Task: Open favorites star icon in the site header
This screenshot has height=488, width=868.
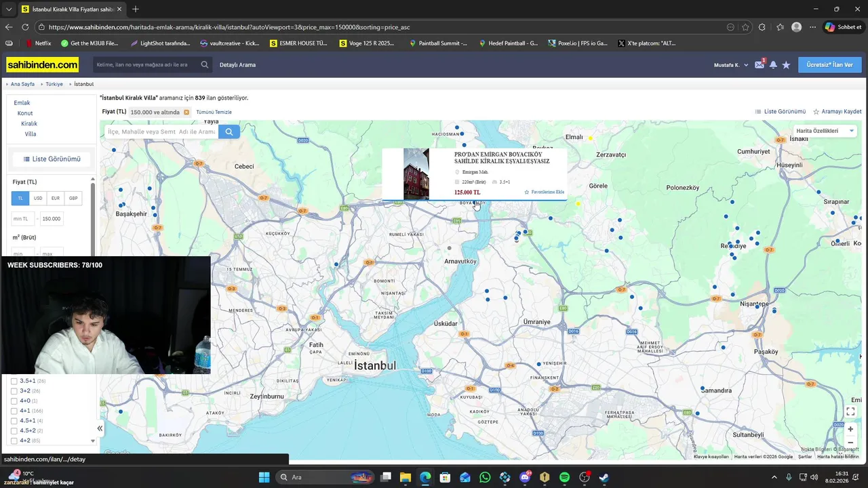Action: point(786,65)
